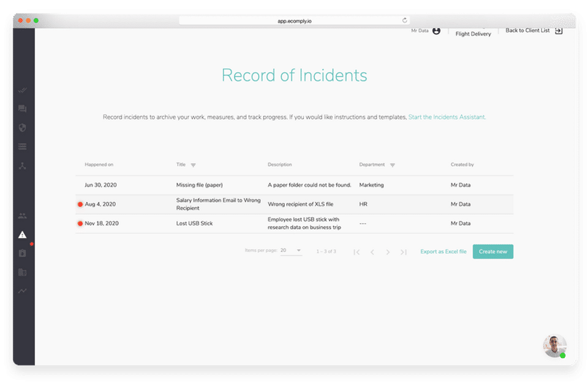Image resolution: width=588 pixels, height=390 pixels.
Task: Open the people group sidebar icon
Action: click(23, 216)
